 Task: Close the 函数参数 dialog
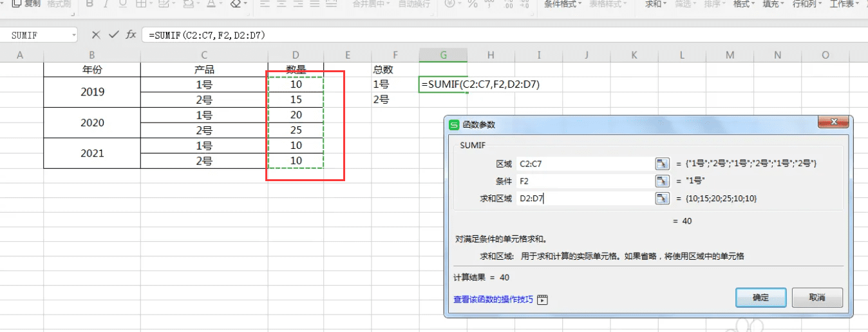[835, 123]
